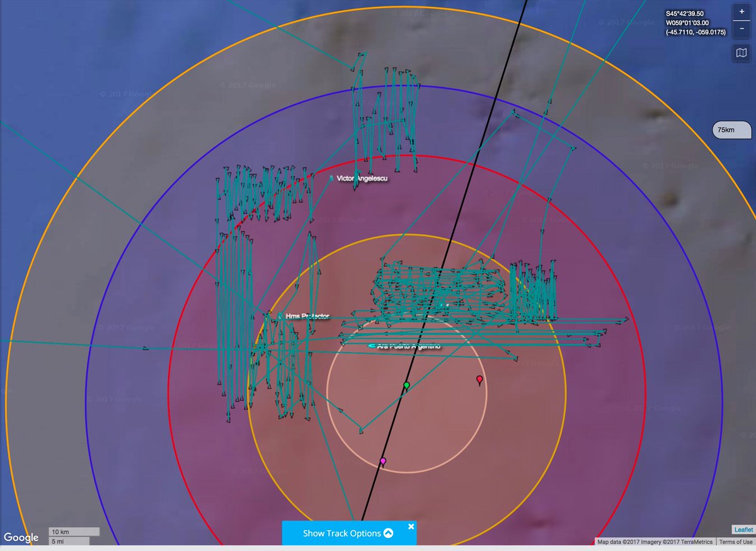Click the green pin marker
Viewport: 756px width, 551px height.
[406, 385]
